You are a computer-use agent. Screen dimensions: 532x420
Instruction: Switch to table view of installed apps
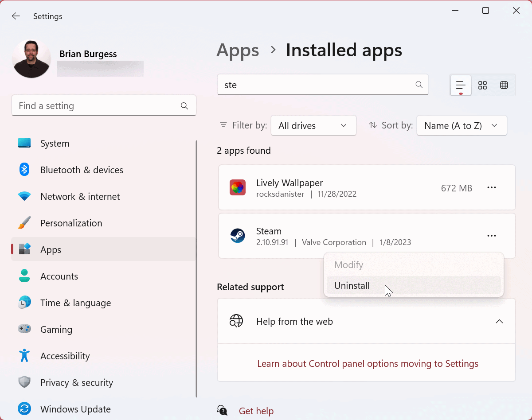pos(504,85)
